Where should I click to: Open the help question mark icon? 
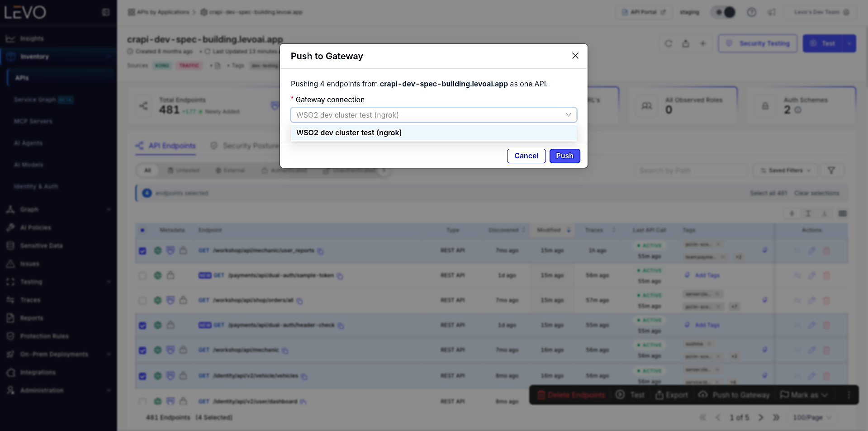click(751, 12)
